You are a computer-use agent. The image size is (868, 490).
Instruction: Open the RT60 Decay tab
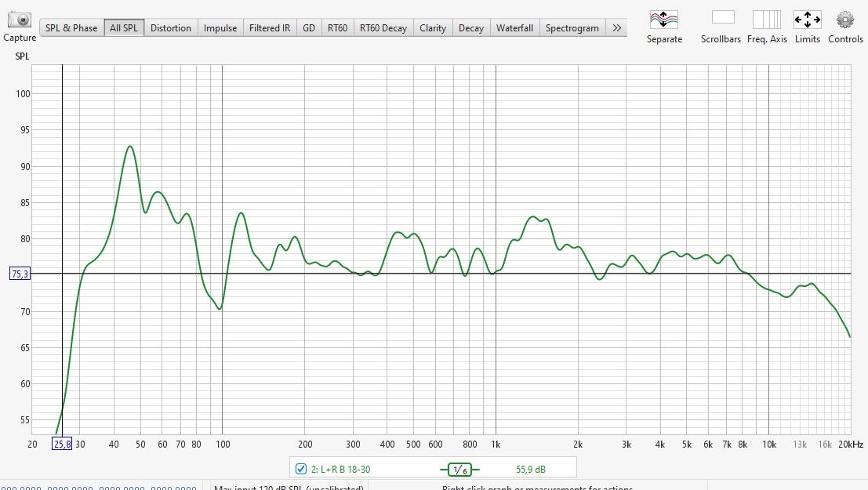pos(383,27)
